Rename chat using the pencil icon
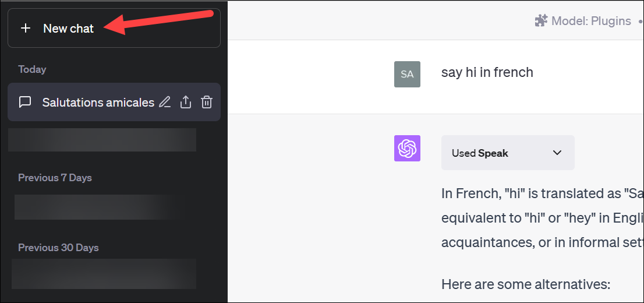 [x=165, y=102]
